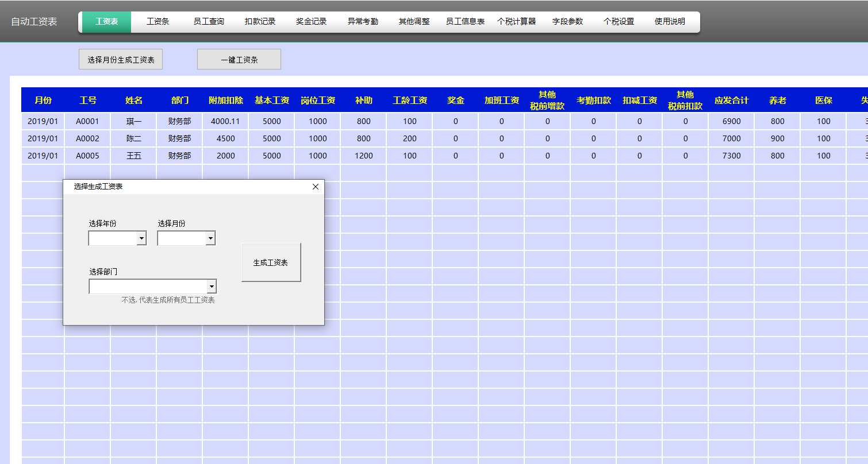Image resolution: width=868 pixels, height=464 pixels.
Task: Click the name cell 王五
Action: click(133, 156)
